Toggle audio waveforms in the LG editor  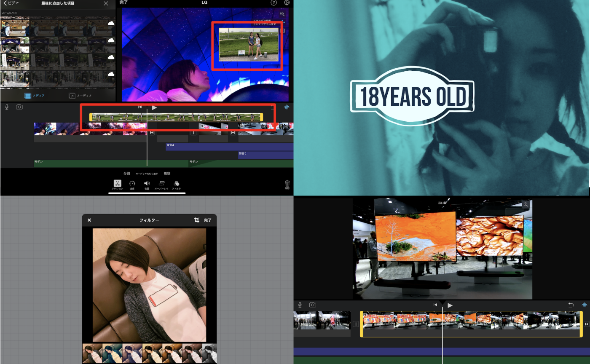click(287, 107)
